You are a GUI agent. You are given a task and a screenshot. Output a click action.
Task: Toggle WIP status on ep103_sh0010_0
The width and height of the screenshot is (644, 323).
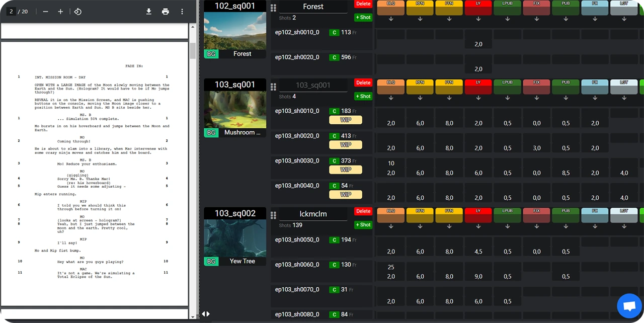(x=345, y=120)
